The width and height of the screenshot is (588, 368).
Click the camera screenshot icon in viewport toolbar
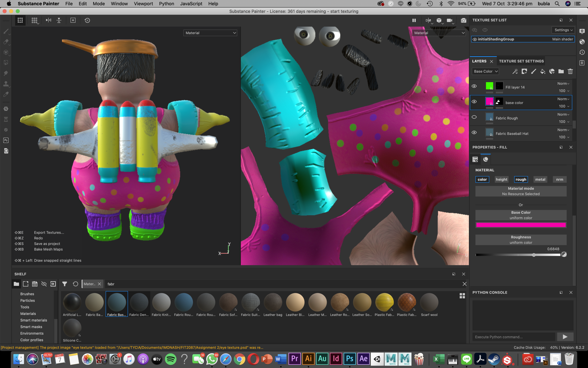[x=464, y=20]
